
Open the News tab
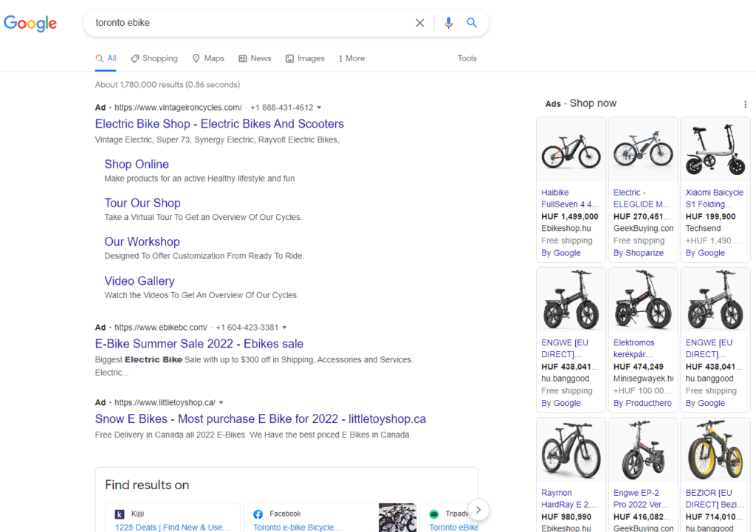click(x=255, y=58)
